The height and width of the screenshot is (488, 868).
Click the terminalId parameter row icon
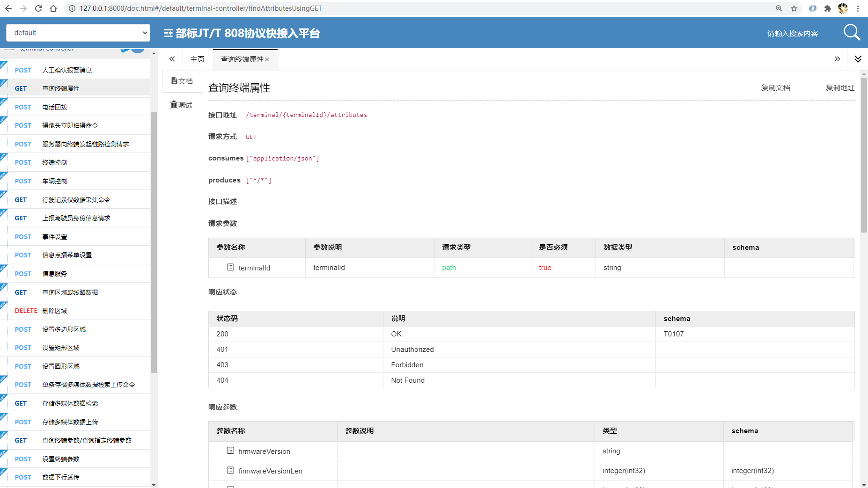[230, 267]
